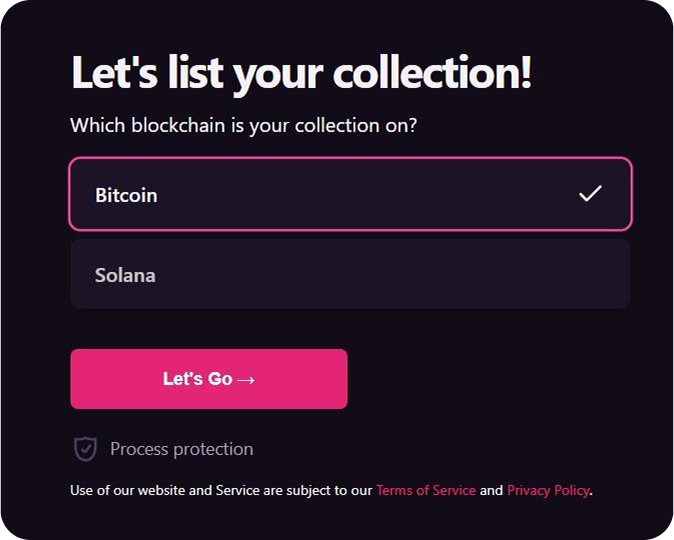Click the word "collection!" in the title
This screenshot has width=674, height=540.
coord(432,73)
